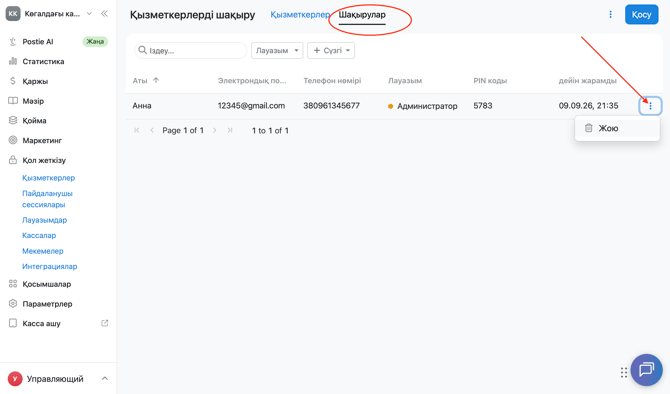Click the Қосу add button
This screenshot has width=670, height=394.
[x=641, y=15]
